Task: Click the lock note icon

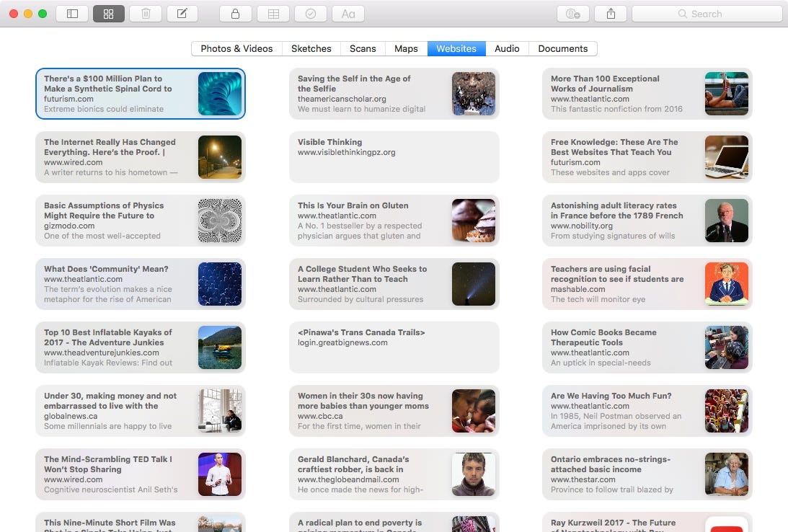Action: coord(235,14)
